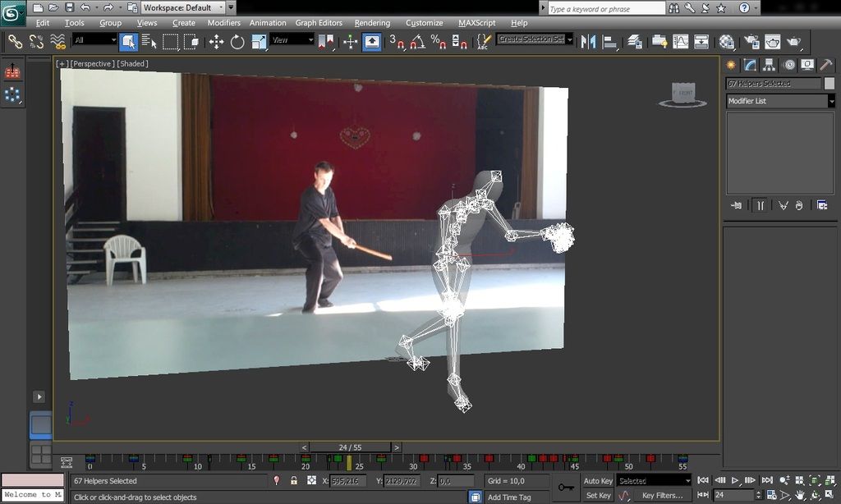Click the object color swatch beside name field
Screen dimensions: 841x504
click(x=828, y=84)
